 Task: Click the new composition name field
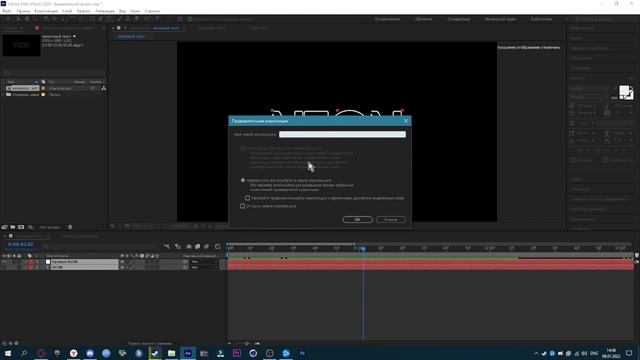[x=342, y=134]
